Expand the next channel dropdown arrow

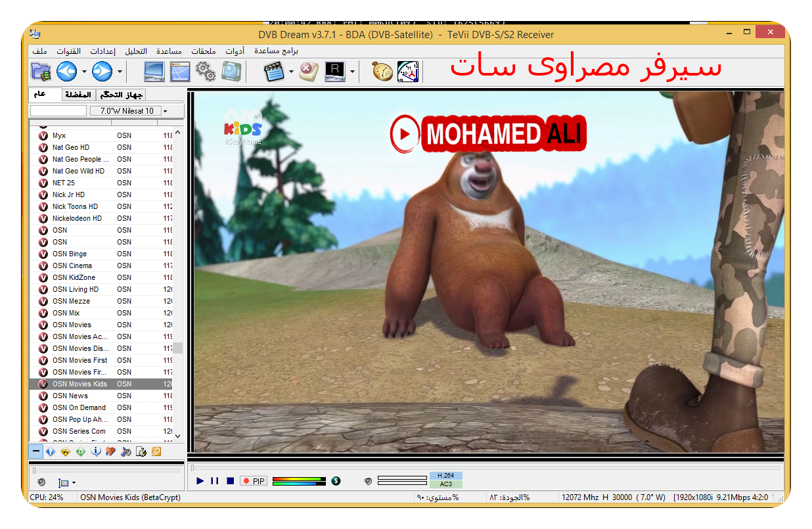[120, 72]
